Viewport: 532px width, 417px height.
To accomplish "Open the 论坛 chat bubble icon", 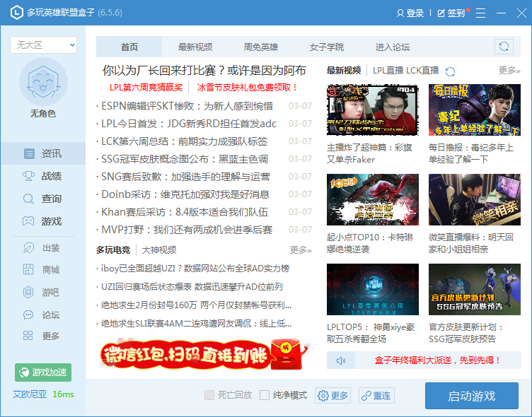I will point(29,315).
